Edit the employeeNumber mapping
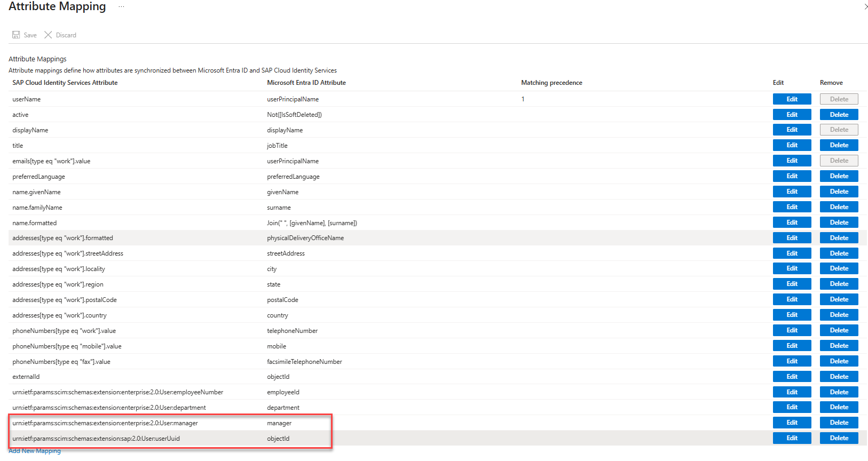The width and height of the screenshot is (868, 461). point(792,392)
